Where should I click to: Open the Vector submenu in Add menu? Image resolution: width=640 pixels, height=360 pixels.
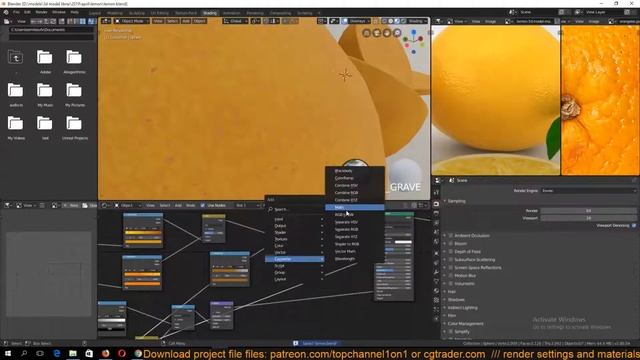[x=295, y=252]
